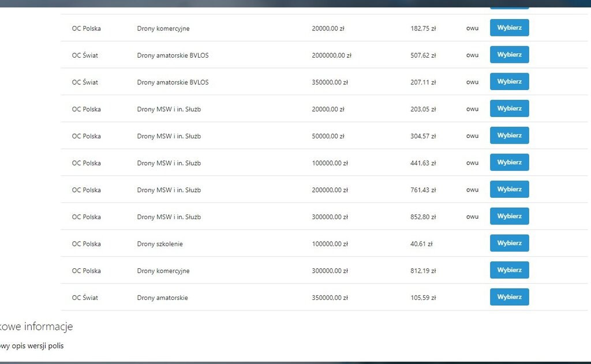This screenshot has height=364, width=591.
Task: Pick the 761,43 zł MSW policy button
Action: (509, 189)
